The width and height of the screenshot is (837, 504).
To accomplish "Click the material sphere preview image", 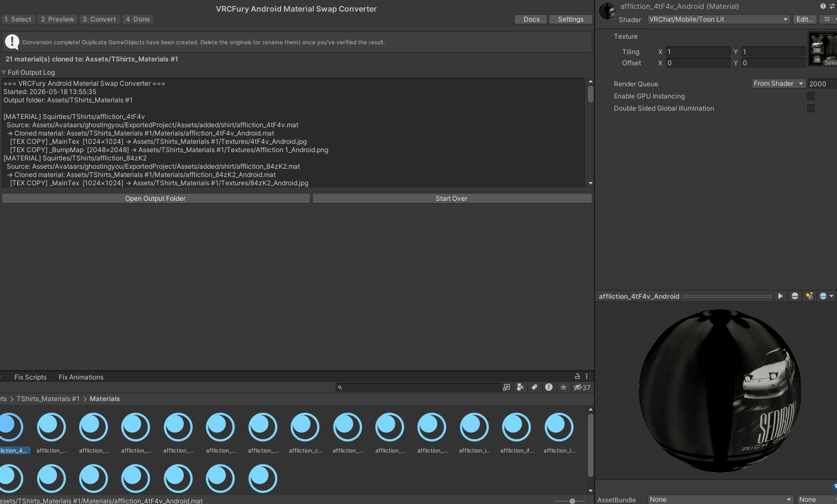I will point(720,391).
